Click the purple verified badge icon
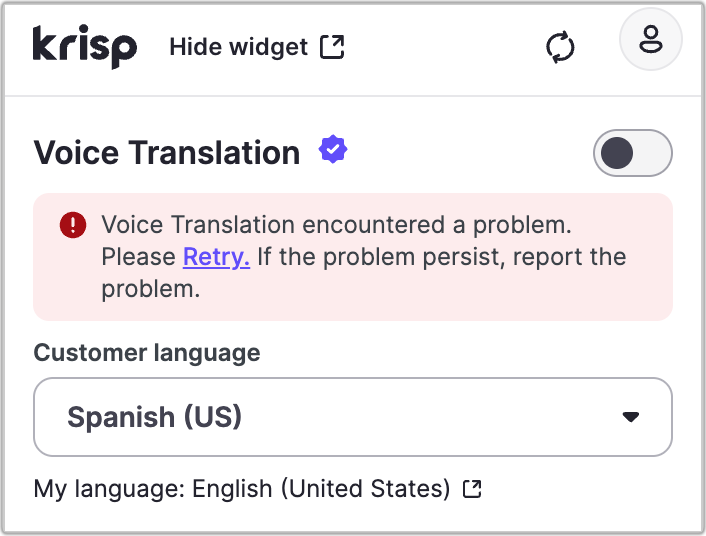The height and width of the screenshot is (536, 706). click(333, 151)
